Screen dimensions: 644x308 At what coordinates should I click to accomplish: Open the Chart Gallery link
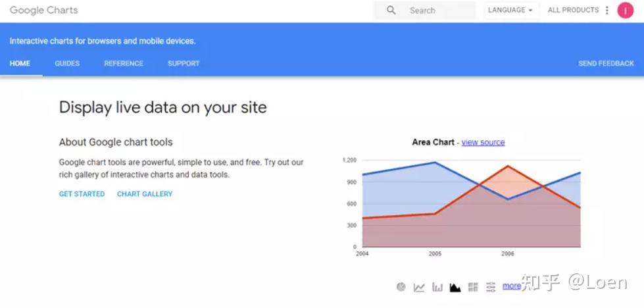coord(145,194)
